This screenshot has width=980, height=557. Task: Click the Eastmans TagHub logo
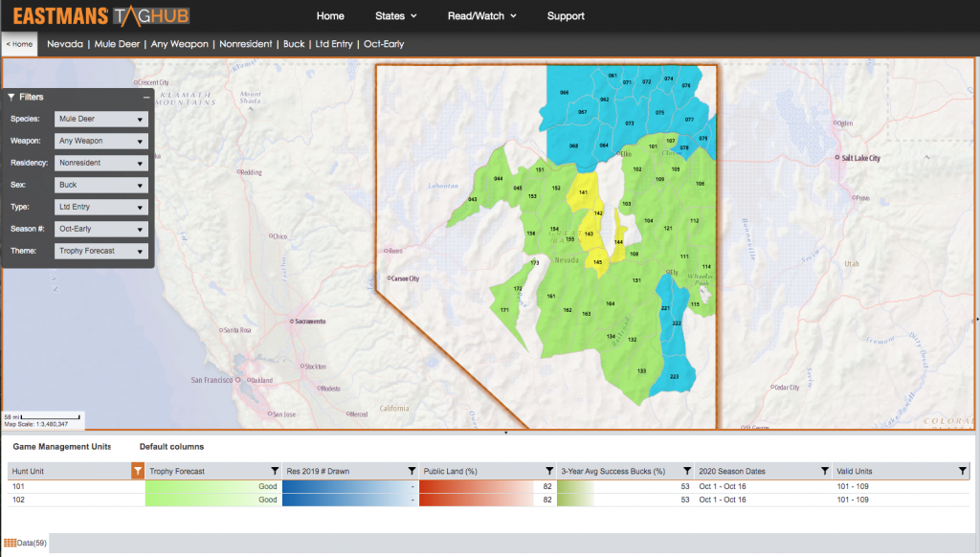(x=101, y=15)
